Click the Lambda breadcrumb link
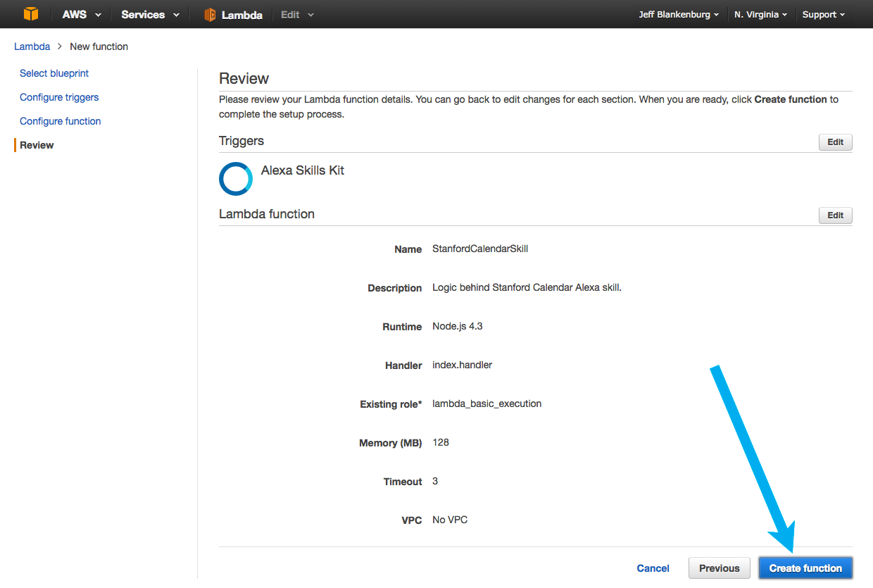The width and height of the screenshot is (873, 588). [32, 46]
